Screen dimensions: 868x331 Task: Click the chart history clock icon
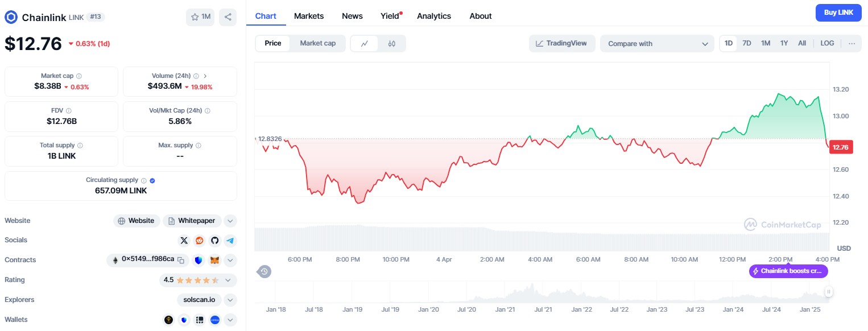click(x=264, y=271)
